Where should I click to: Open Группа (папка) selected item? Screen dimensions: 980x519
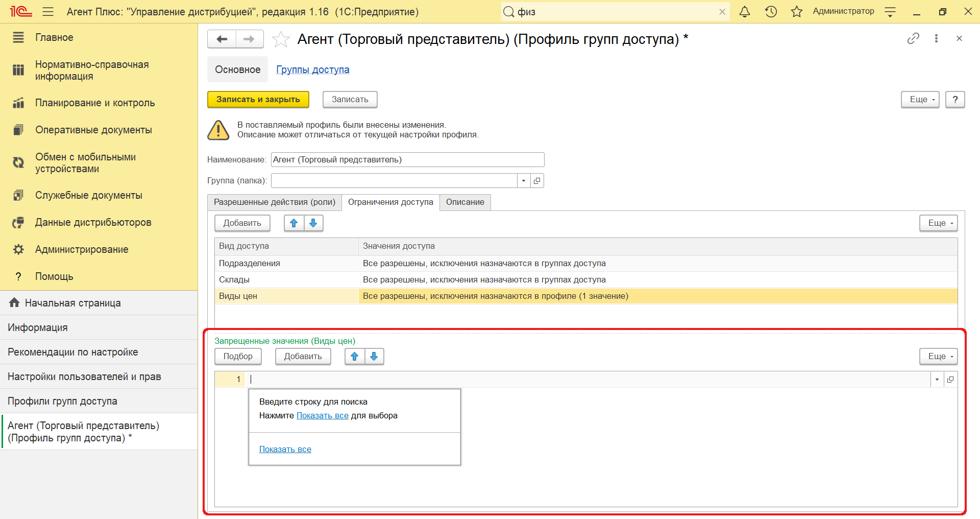537,180
